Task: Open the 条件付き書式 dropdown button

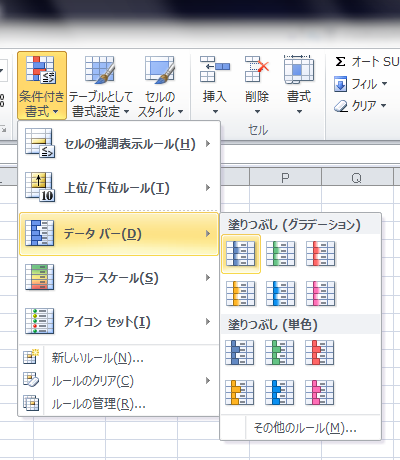Action: [42, 85]
